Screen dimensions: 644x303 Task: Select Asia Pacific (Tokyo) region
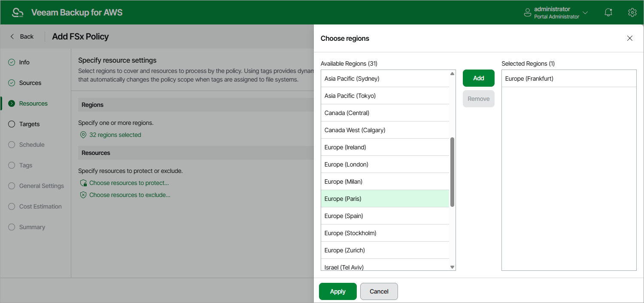[385, 96]
